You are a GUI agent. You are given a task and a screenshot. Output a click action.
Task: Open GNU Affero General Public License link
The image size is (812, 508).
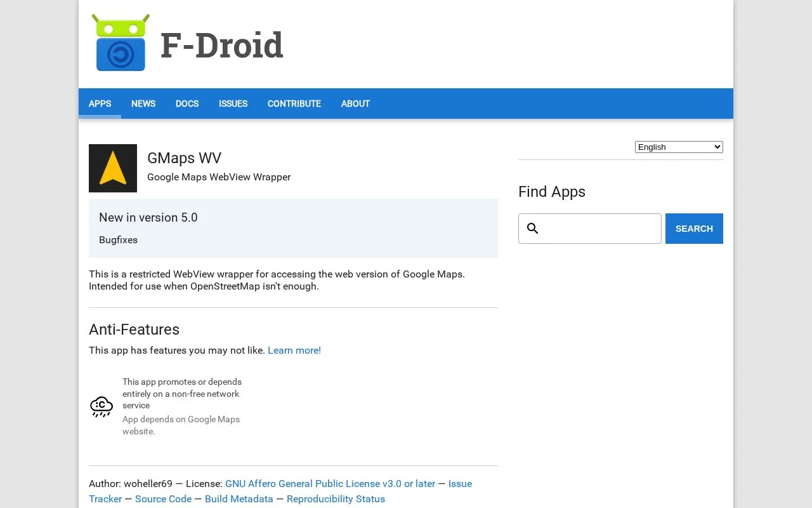pos(330,484)
